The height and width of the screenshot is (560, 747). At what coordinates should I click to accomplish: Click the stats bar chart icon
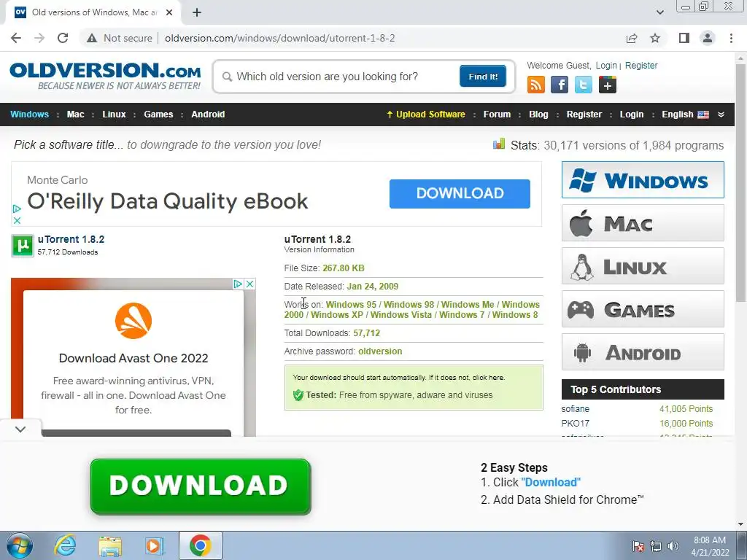coord(499,144)
